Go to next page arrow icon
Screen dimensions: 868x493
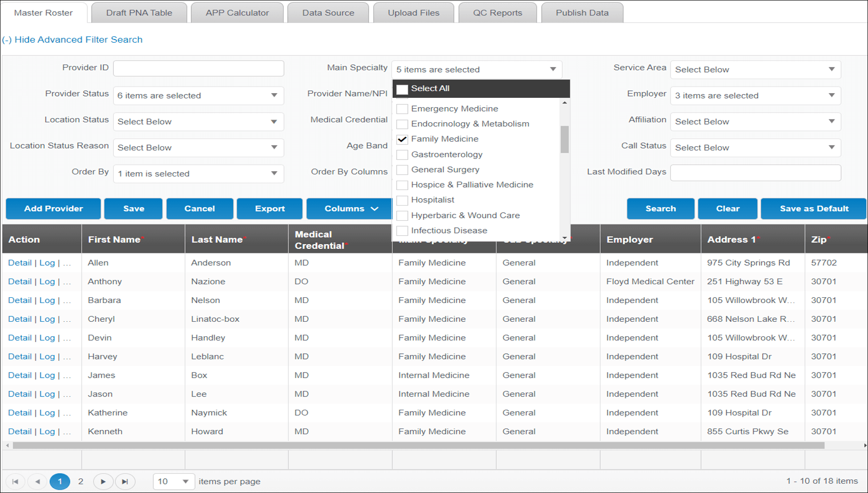click(103, 481)
